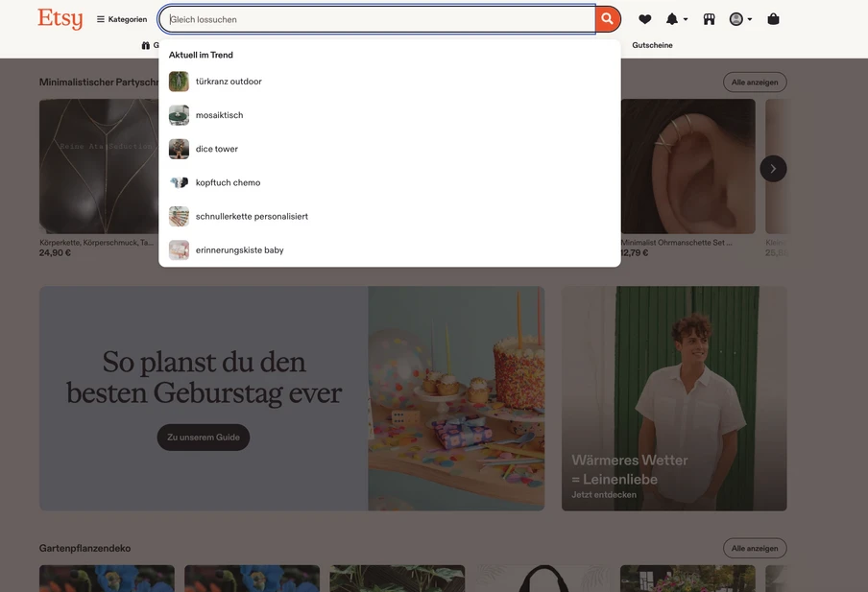Image resolution: width=868 pixels, height=592 pixels.
Task: Select the 'dice tower' trending suggestion
Action: click(217, 149)
